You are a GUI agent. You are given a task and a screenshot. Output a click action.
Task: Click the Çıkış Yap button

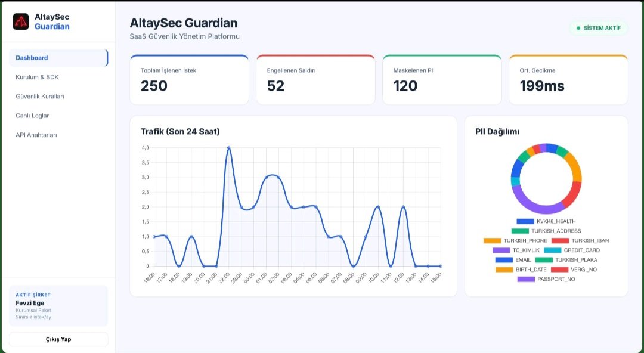[x=58, y=339]
